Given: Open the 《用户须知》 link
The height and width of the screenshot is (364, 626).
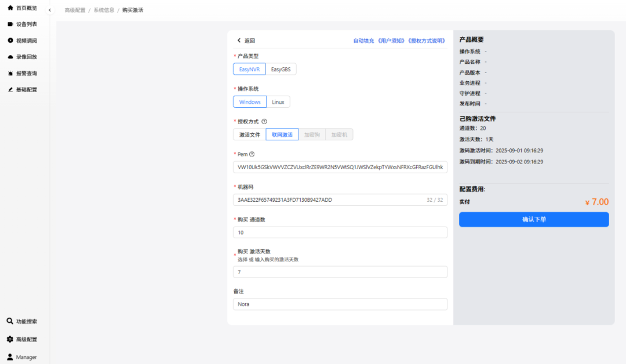Looking at the screenshot, I should click(391, 41).
